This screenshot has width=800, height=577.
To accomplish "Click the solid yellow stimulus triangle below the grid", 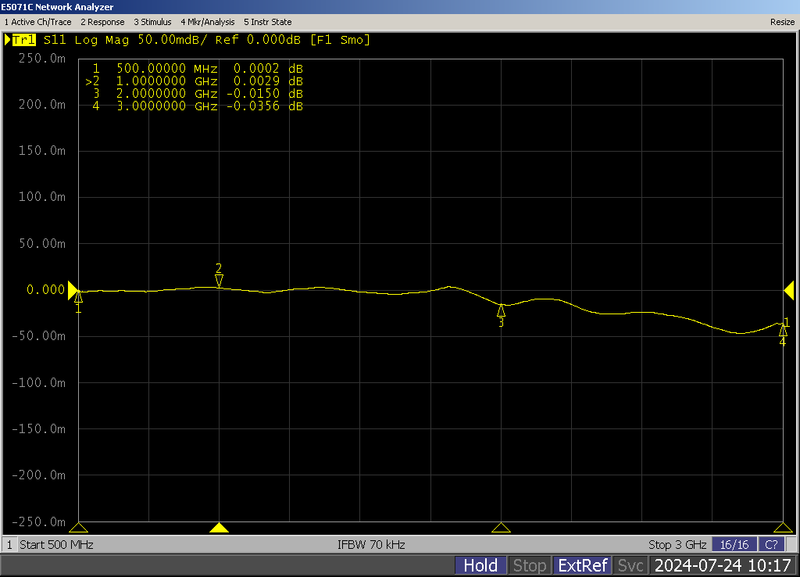I will (221, 527).
